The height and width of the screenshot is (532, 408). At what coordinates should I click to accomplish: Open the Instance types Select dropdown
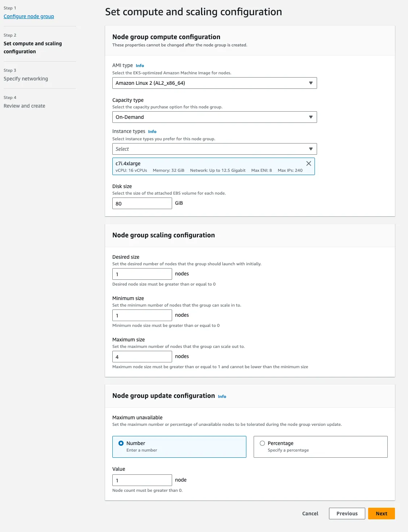(x=214, y=149)
